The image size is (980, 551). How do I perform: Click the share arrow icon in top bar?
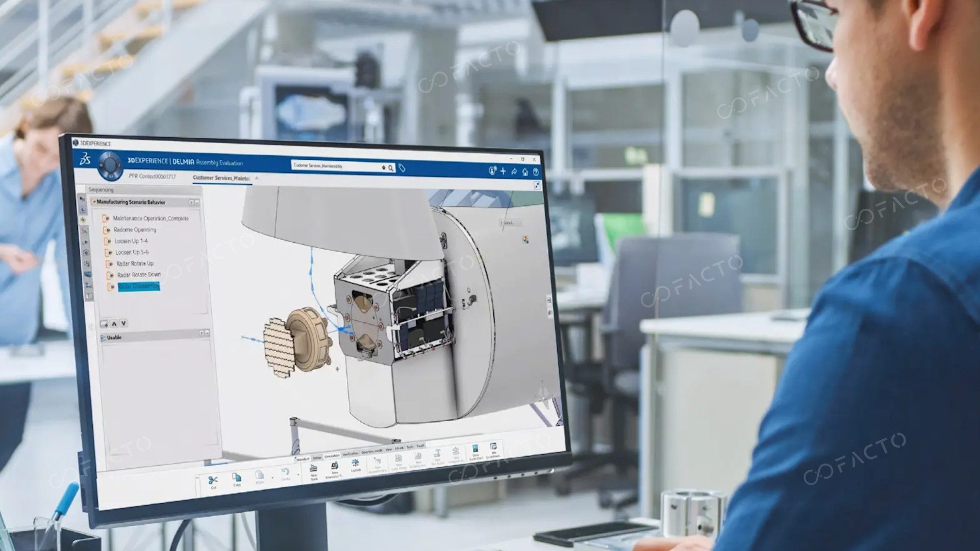(514, 171)
